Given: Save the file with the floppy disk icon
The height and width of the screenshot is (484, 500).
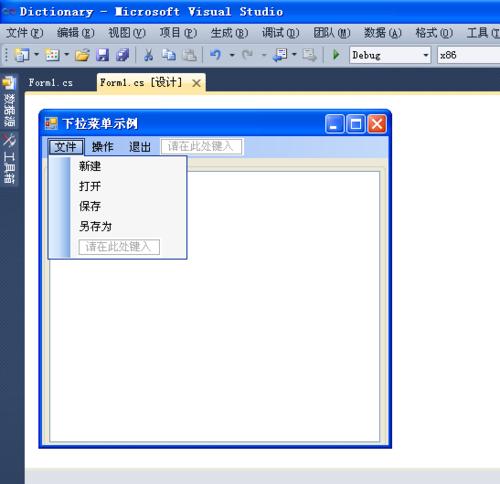Looking at the screenshot, I should (102, 55).
